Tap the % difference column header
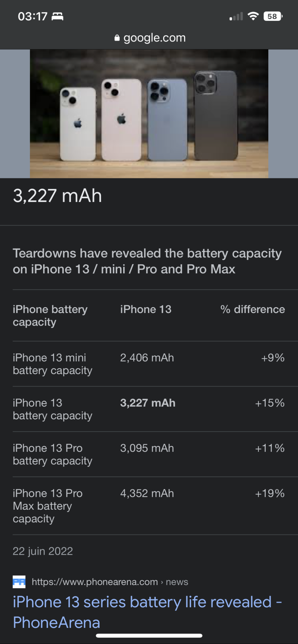Screen dimensions: 298x644 [253, 309]
